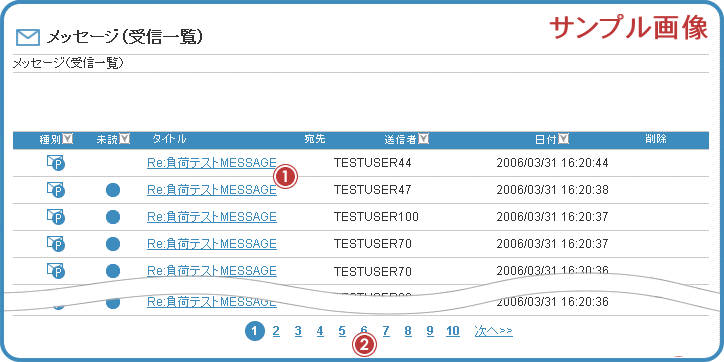Click date 2006/03/31 16:20:38
The image size is (724, 362).
pos(552,189)
